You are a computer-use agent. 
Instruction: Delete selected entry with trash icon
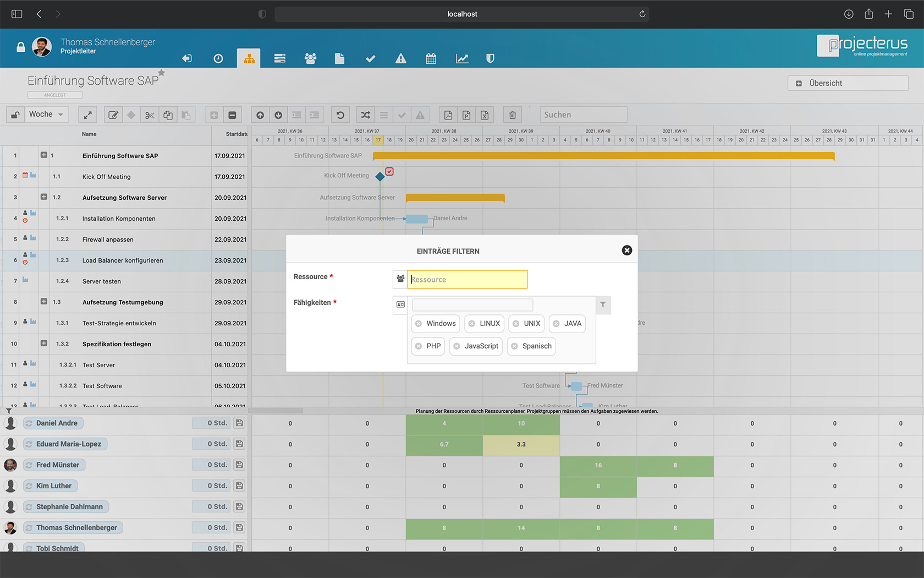point(512,114)
